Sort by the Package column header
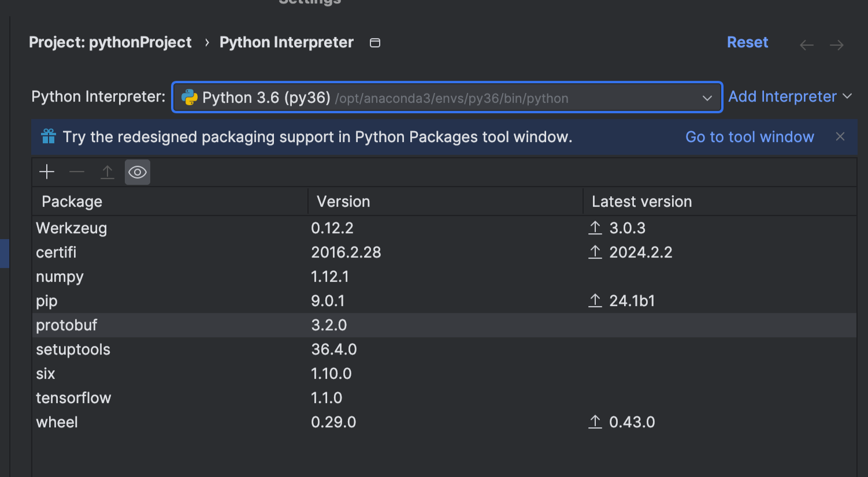 (72, 202)
